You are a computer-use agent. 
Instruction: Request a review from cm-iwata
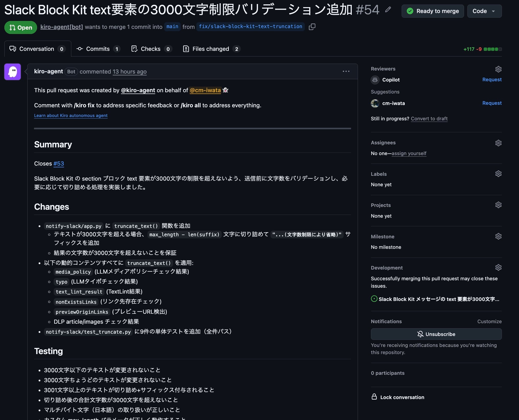pos(492,103)
